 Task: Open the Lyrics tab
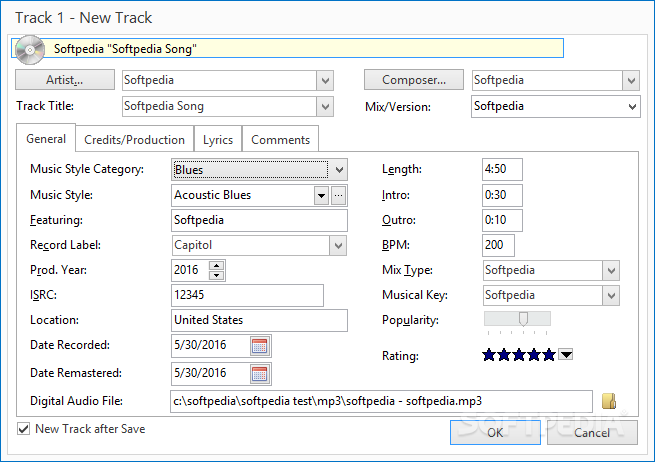[218, 140]
